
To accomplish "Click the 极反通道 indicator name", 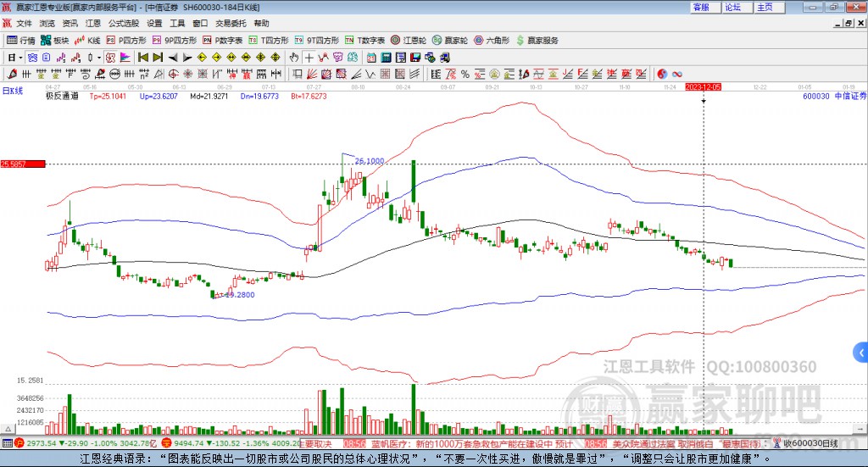I will tap(62, 96).
